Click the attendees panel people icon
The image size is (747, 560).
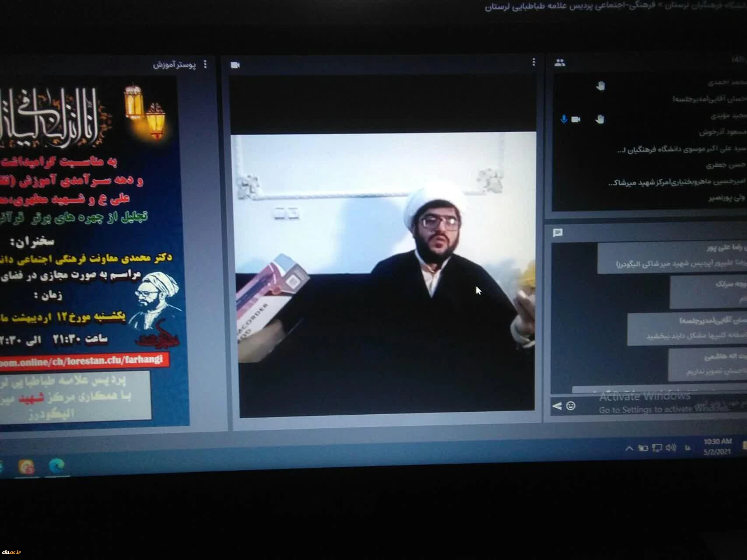pos(560,63)
